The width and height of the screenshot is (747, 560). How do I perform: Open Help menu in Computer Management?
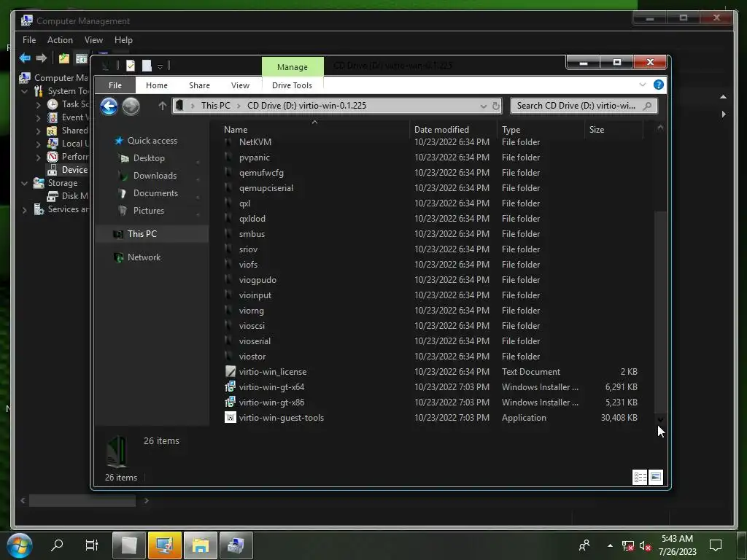click(123, 40)
